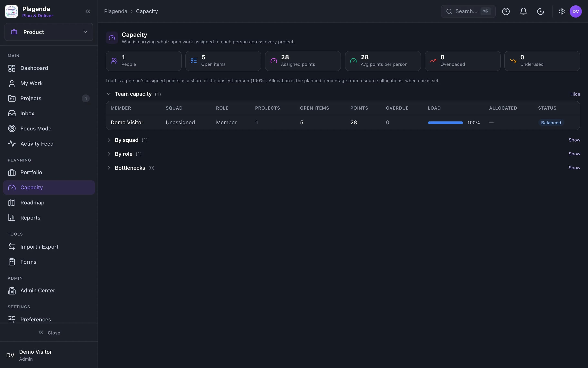Screen dimensions: 588x368
Task: Open notifications bell icon
Action: pos(523,11)
